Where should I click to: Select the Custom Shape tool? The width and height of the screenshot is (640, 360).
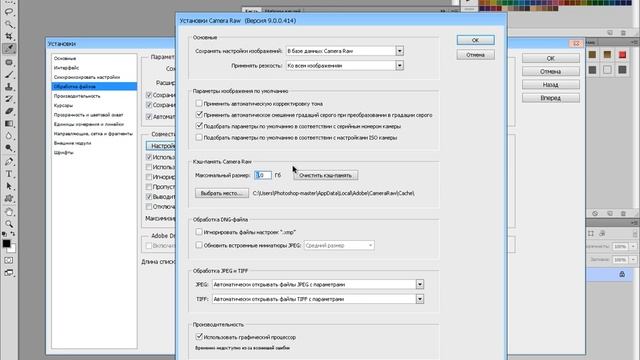pos(9,198)
